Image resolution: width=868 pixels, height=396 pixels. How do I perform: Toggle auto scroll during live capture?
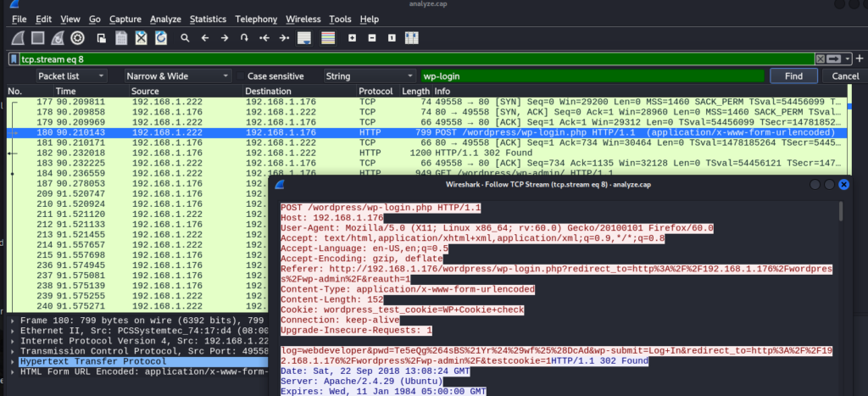coord(304,37)
